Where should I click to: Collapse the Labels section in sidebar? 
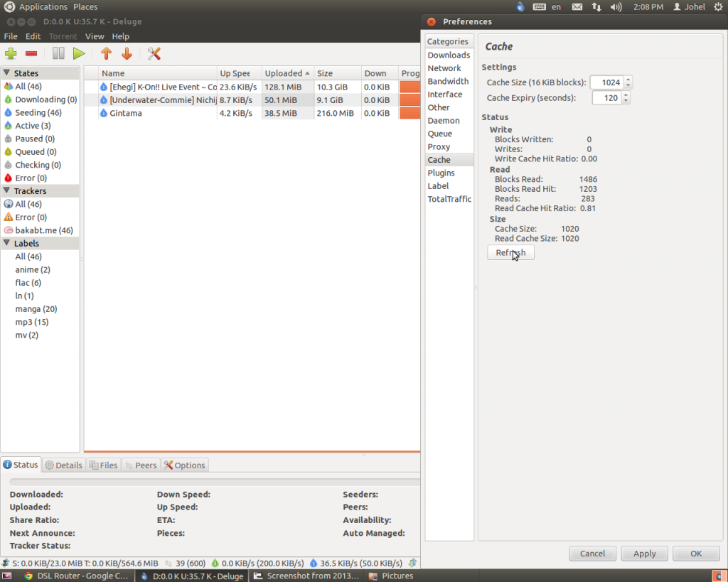click(6, 244)
